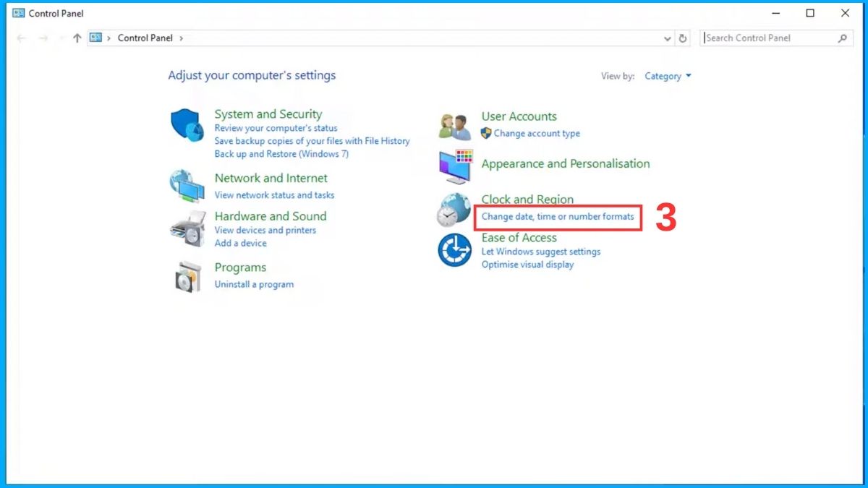Click the Ease of Access icon

[x=455, y=250]
